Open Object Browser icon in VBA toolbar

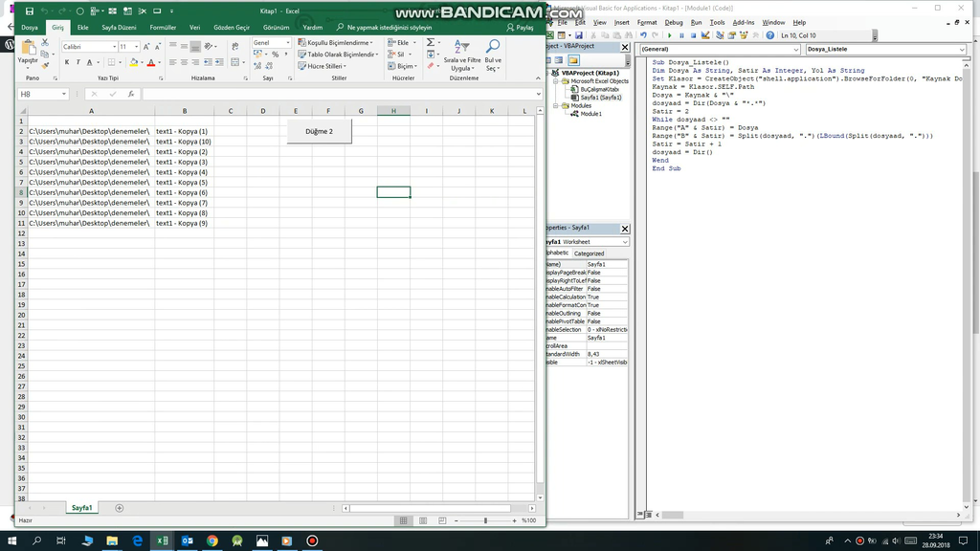(744, 35)
